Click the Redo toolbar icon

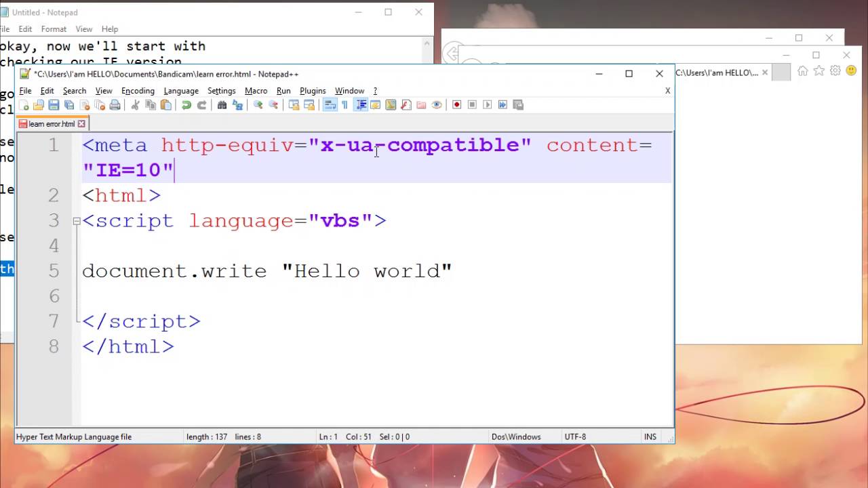tap(202, 105)
